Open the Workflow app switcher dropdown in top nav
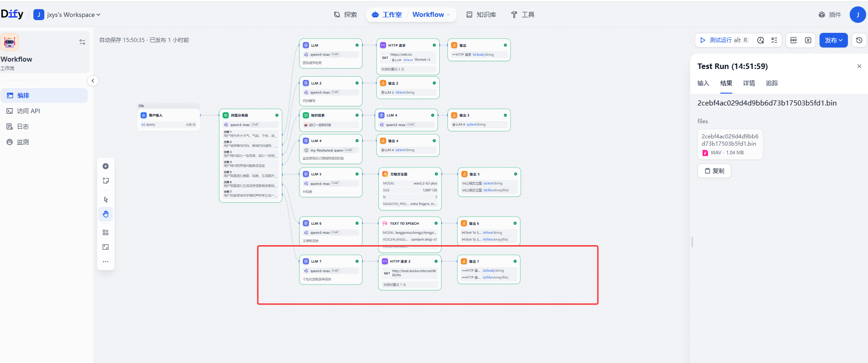Screen dimensions: 868x363 (431, 15)
